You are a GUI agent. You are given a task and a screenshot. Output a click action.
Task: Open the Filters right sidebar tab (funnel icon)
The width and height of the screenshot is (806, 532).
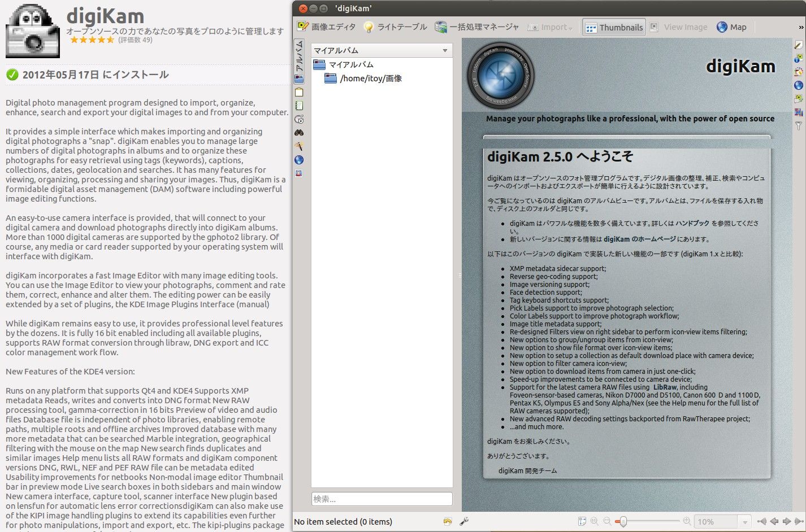coord(798,127)
